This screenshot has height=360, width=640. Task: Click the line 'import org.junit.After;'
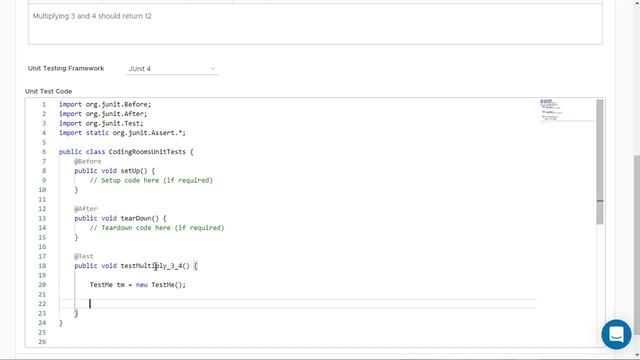click(103, 114)
